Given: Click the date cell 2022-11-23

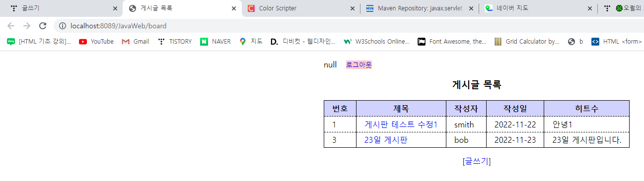Looking at the screenshot, I should pos(515,140).
